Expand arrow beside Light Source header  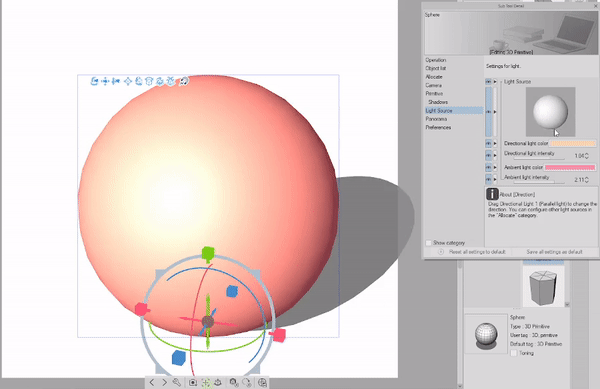495,81
